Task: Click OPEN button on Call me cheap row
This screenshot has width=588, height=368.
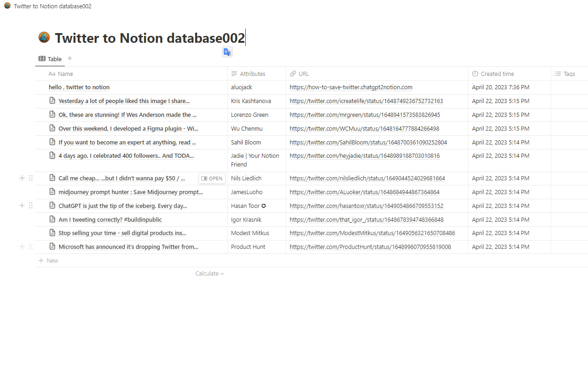Action: [212, 178]
